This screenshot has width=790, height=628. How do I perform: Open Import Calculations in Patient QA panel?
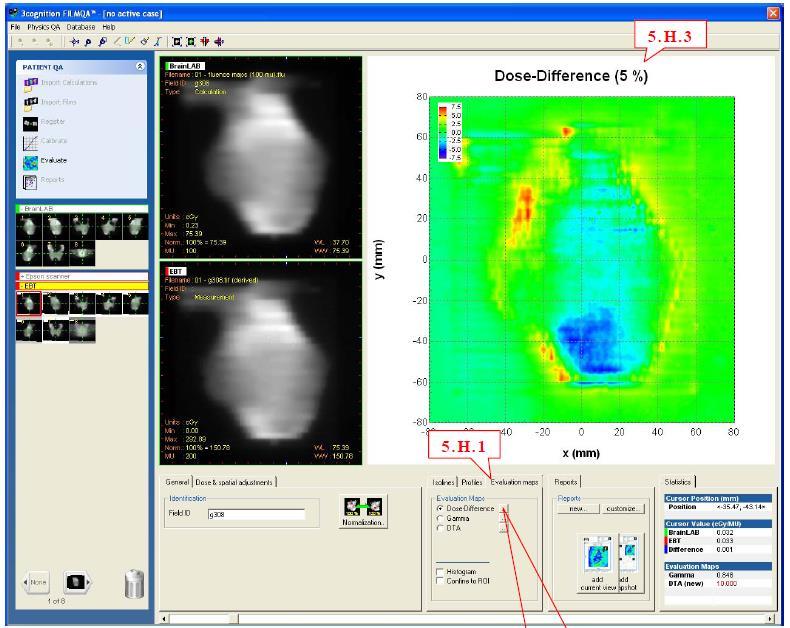pyautogui.click(x=60, y=83)
